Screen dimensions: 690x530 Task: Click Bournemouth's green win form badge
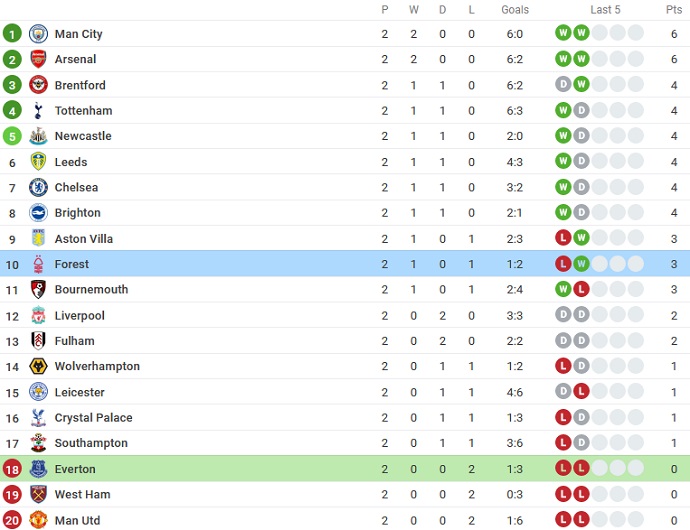563,289
